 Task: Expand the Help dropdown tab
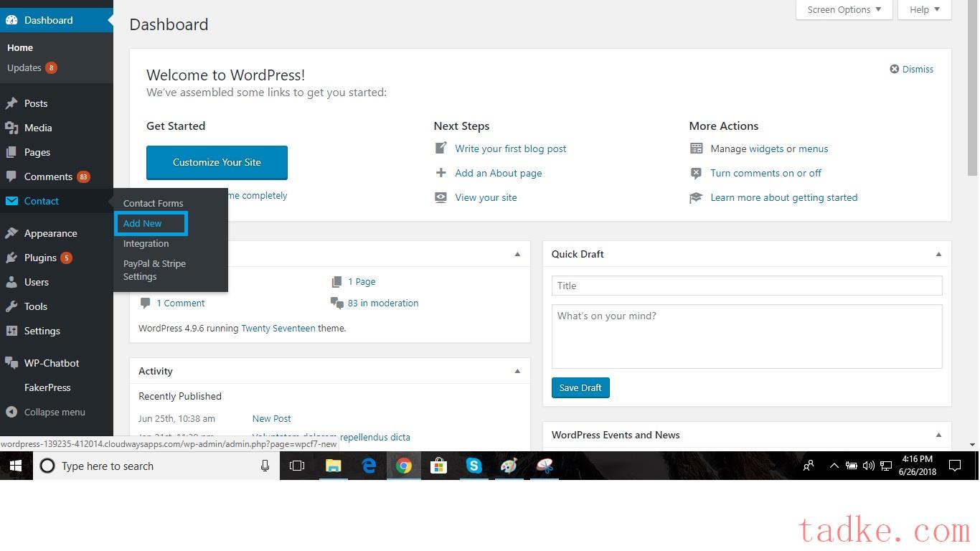pyautogui.click(x=925, y=10)
